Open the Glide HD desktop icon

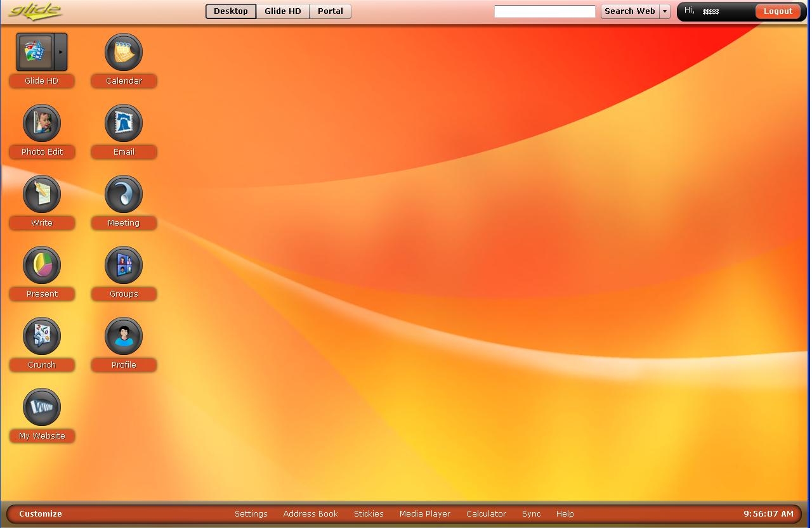pos(35,52)
